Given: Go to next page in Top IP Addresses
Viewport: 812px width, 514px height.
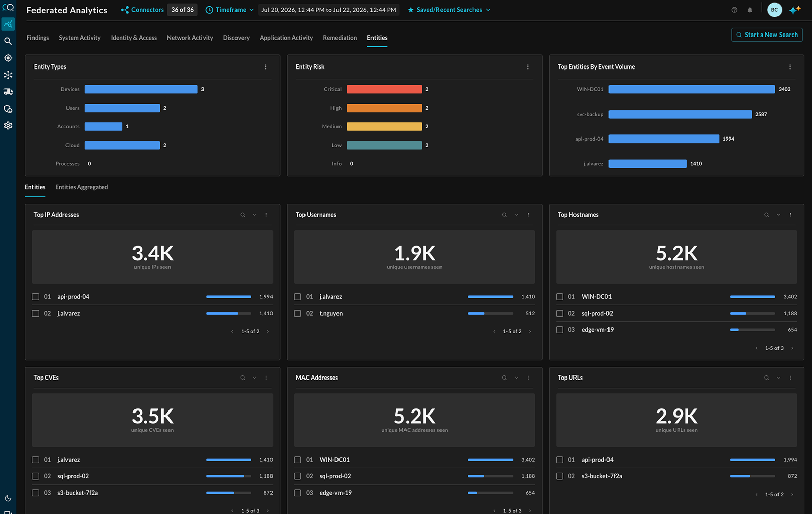Looking at the screenshot, I should coord(268,331).
